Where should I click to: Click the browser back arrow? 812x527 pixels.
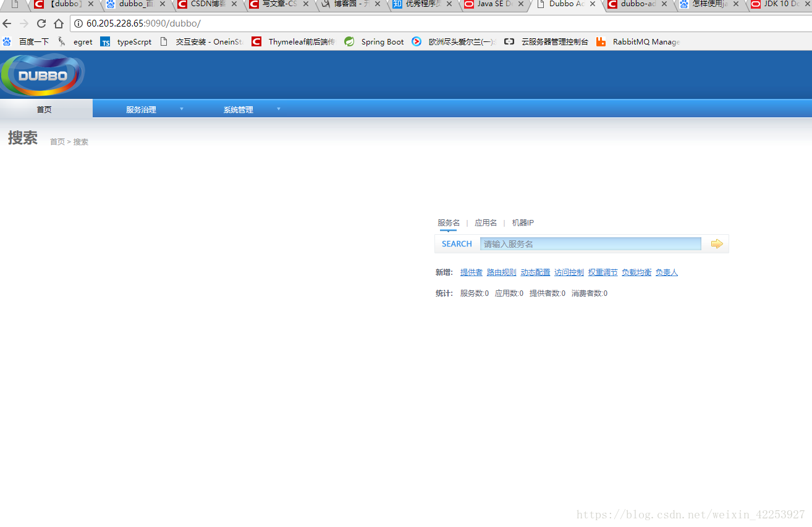[7, 24]
